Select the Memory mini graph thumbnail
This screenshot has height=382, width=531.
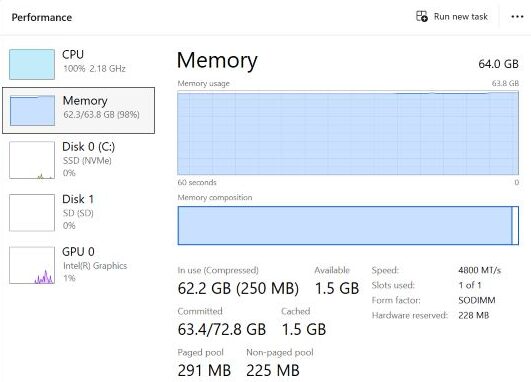[x=32, y=110]
